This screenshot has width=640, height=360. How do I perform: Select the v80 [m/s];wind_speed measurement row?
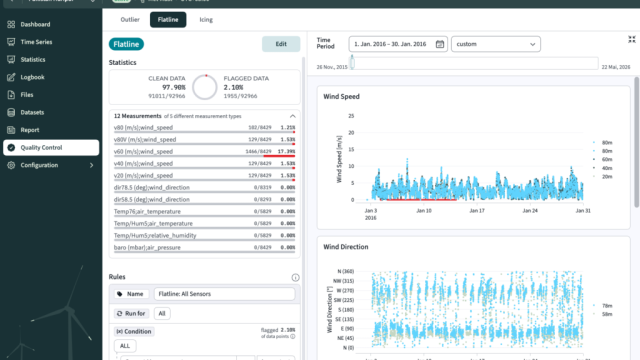tap(204, 128)
